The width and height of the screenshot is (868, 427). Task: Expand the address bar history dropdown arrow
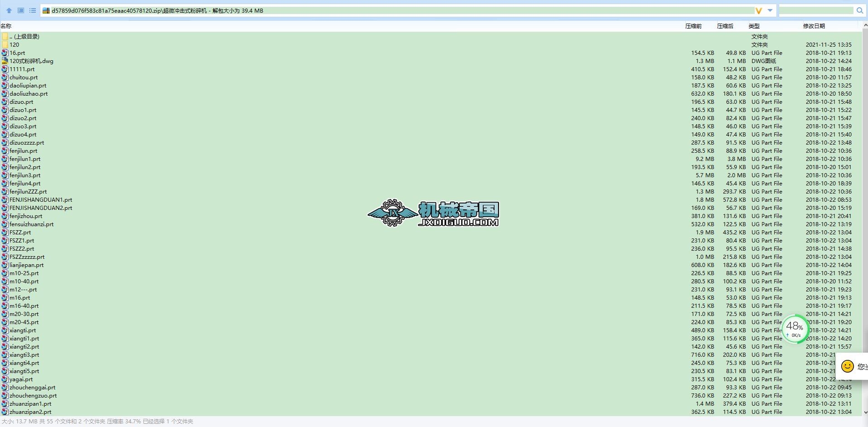[770, 10]
